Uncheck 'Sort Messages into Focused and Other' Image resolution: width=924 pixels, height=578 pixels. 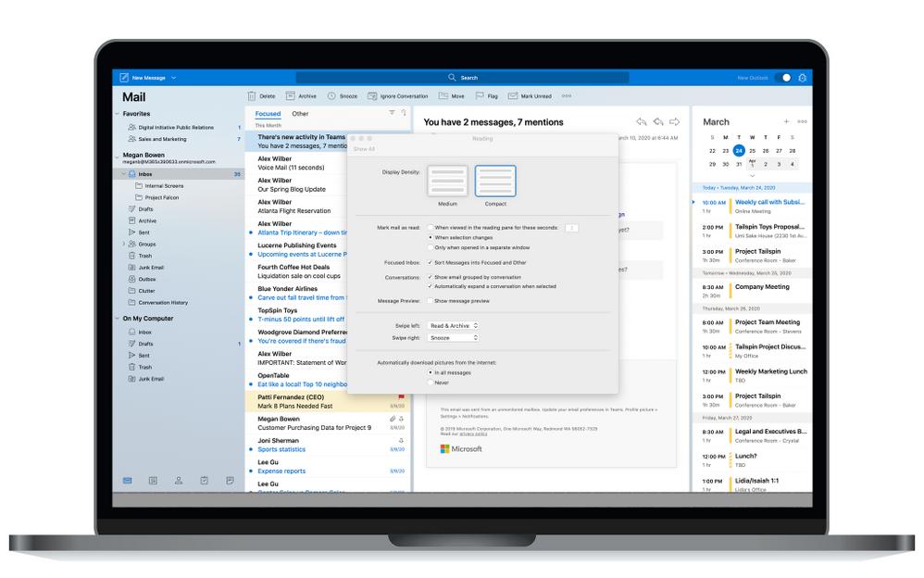coord(431,262)
